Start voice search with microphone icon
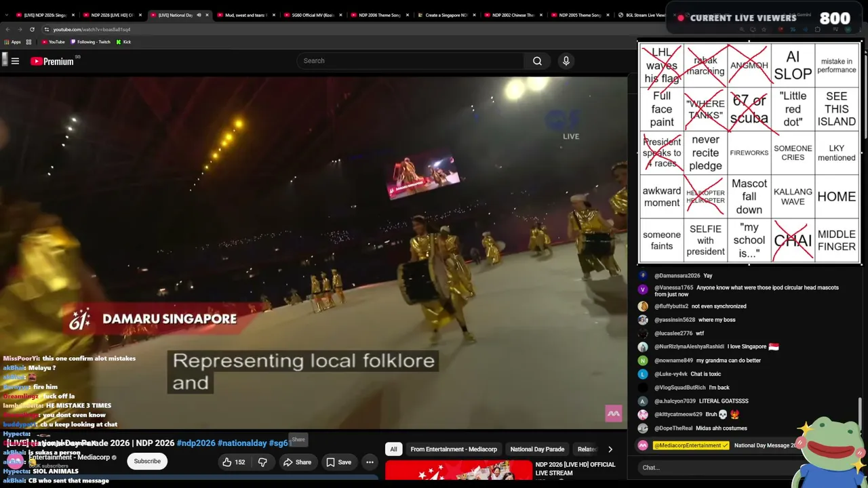868x488 pixels. pos(566,61)
